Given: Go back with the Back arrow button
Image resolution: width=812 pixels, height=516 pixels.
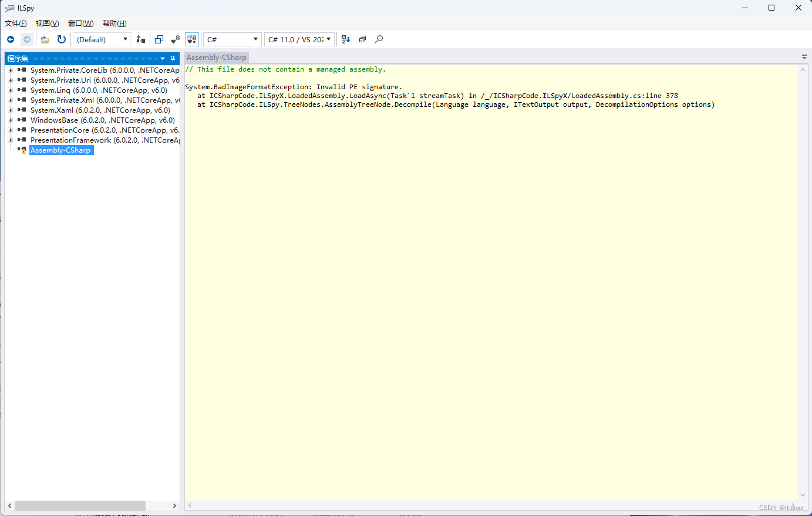Looking at the screenshot, I should point(11,39).
